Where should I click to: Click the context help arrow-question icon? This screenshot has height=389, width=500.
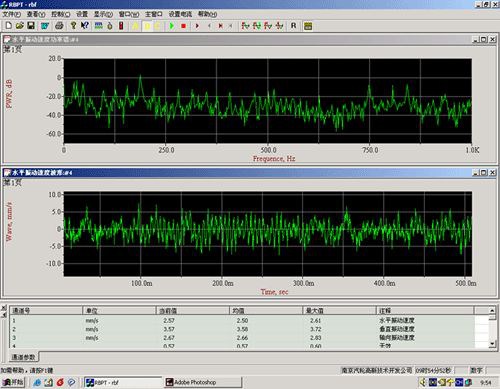coord(85,26)
